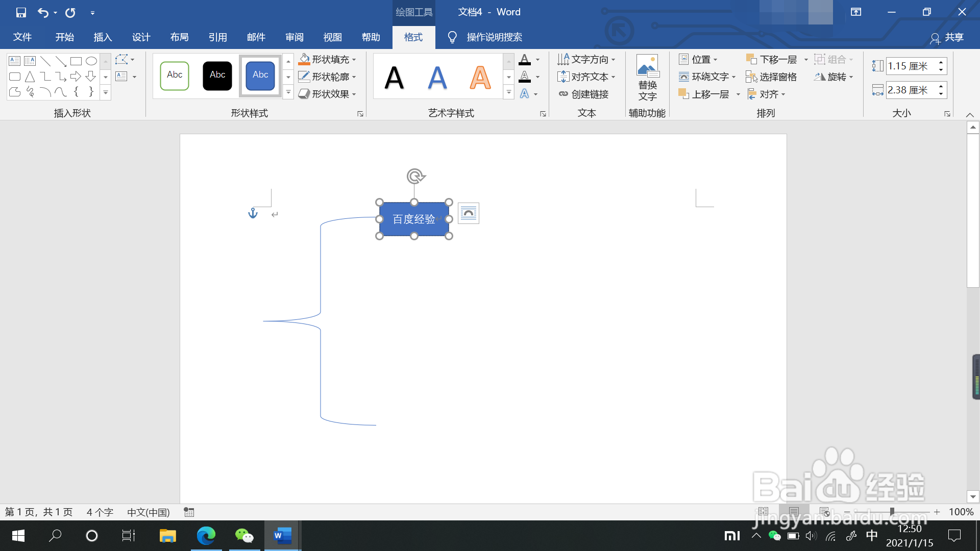Viewport: 980px width, 551px height.
Task: Click the layout options icon beside shape
Action: (469, 213)
